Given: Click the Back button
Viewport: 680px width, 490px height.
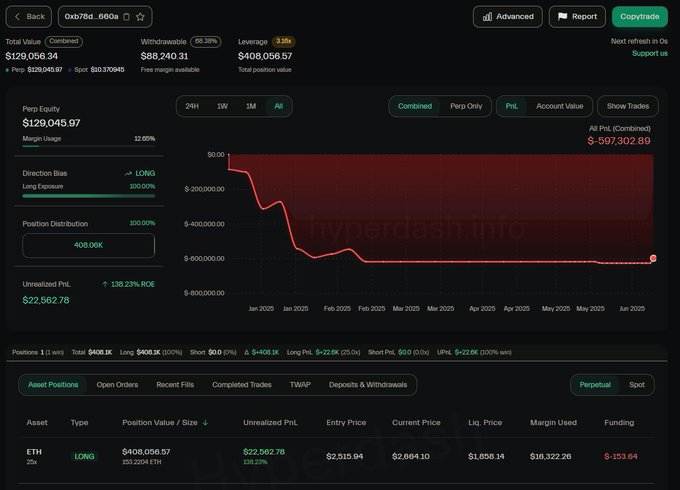Looking at the screenshot, I should click(x=29, y=16).
